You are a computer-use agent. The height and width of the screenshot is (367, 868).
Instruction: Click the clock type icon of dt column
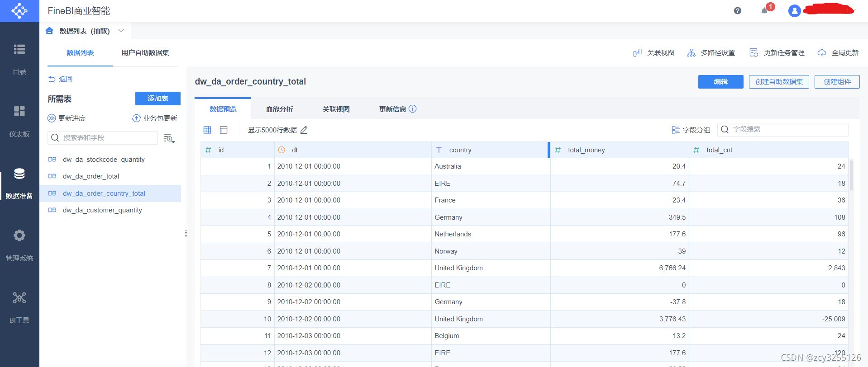click(x=281, y=150)
